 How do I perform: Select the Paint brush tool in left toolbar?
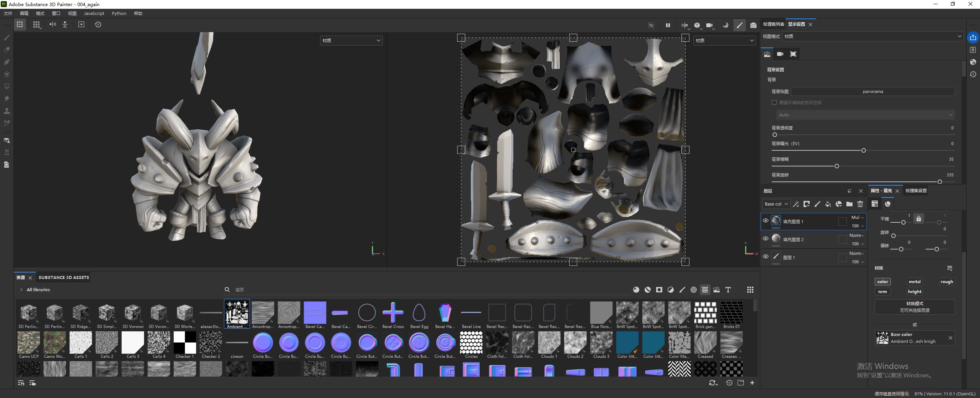tap(7, 38)
